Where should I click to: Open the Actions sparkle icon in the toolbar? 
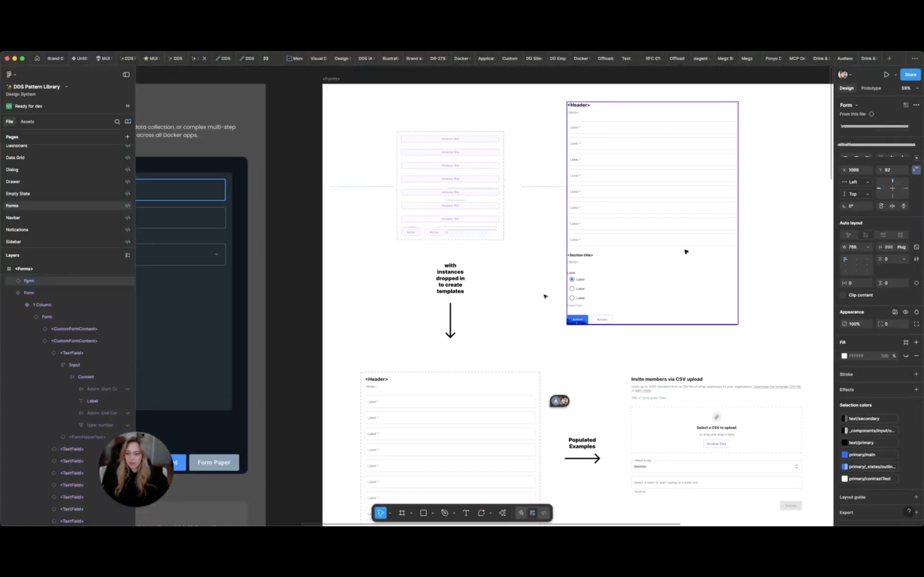pyautogui.click(x=502, y=513)
